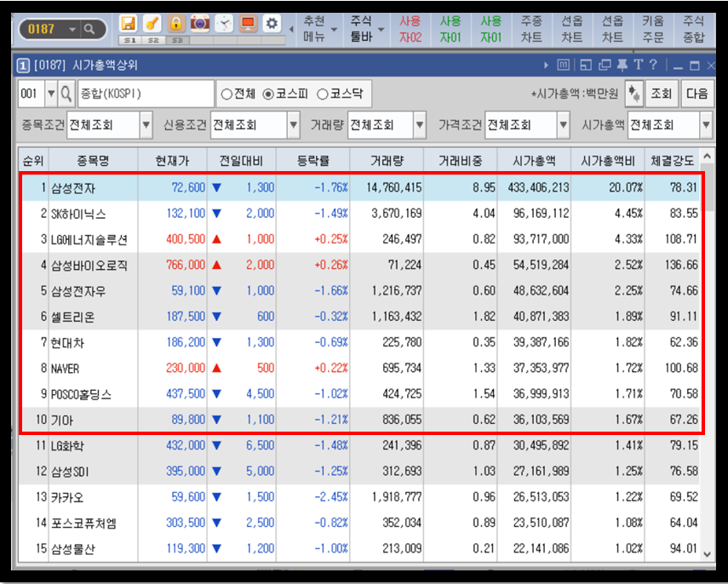Click the camera screenshot icon
728x584 pixels.
200,23
